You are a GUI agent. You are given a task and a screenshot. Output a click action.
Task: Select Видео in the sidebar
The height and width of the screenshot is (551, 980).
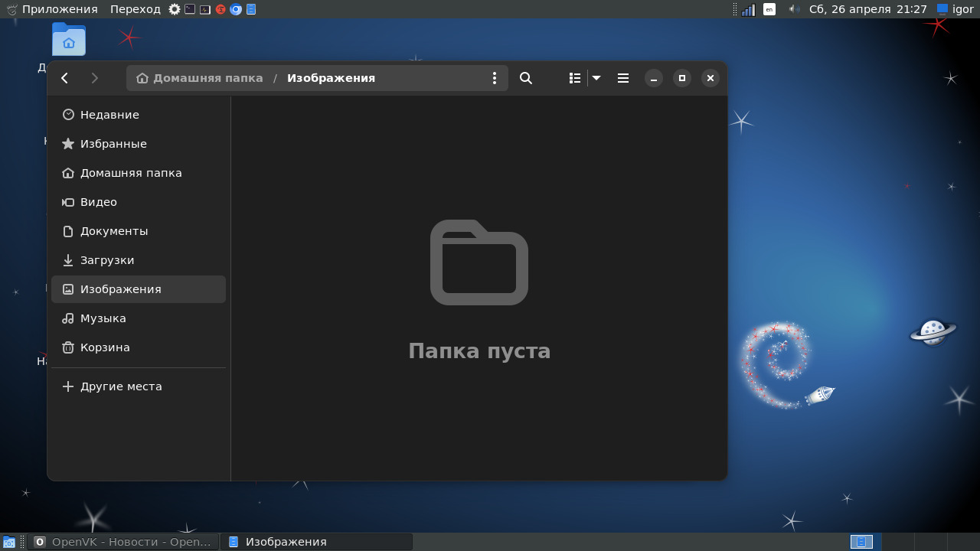click(x=99, y=202)
